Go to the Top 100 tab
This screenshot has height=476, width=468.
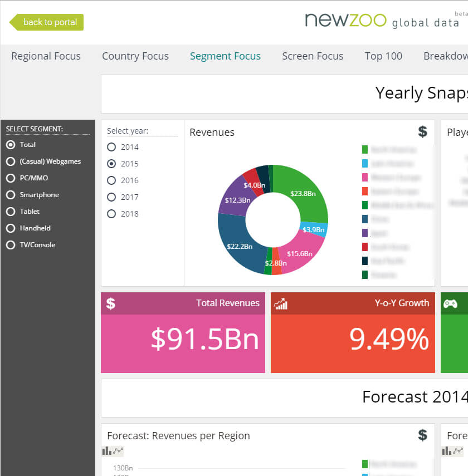pos(383,56)
